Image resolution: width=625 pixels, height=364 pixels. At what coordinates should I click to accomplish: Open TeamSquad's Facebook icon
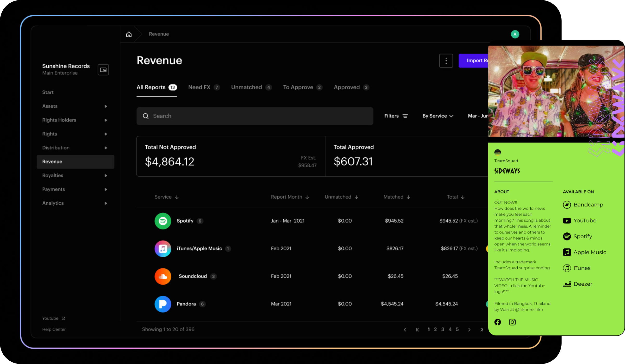click(x=498, y=322)
